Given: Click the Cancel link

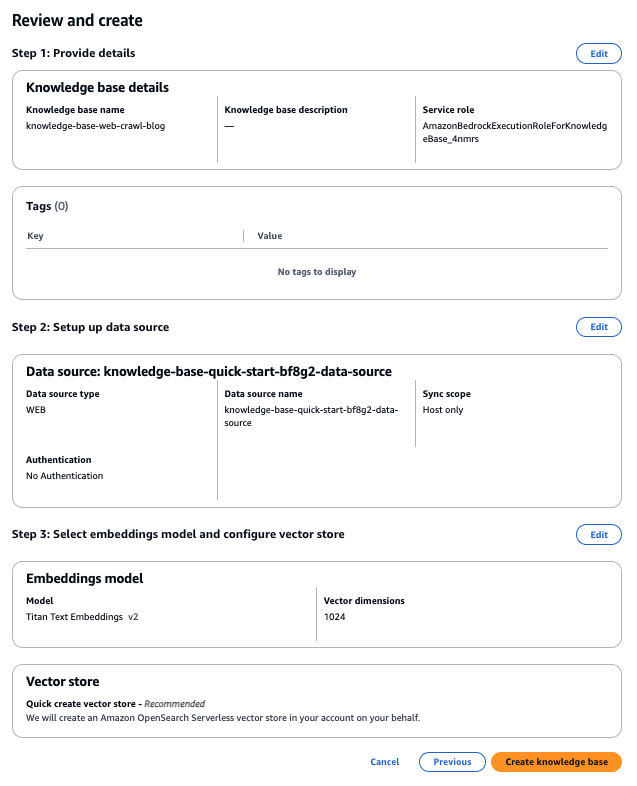Looking at the screenshot, I should [384, 762].
